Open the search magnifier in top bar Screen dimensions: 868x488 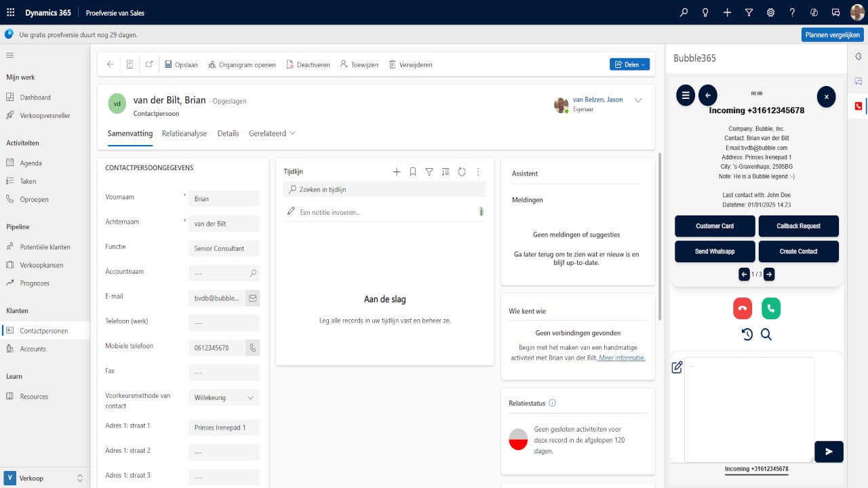(684, 12)
